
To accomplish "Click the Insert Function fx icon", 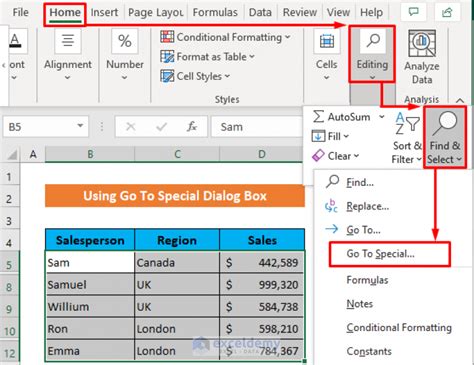I will click(192, 127).
